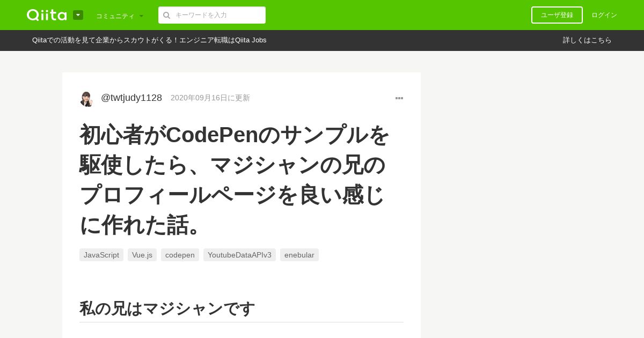This screenshot has width=644, height=338.
Task: Click the article title beginning 初心者がCodePen
Action: [235, 180]
